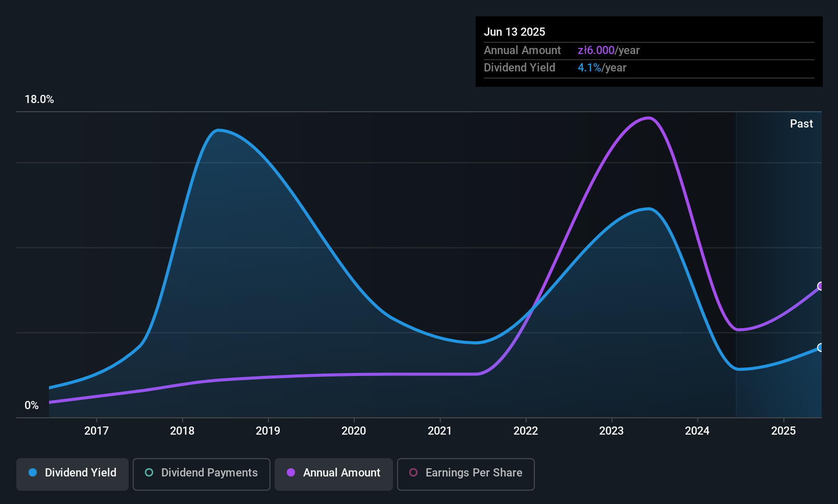Click the 2022 x-axis label
838x504 pixels.
click(526, 431)
